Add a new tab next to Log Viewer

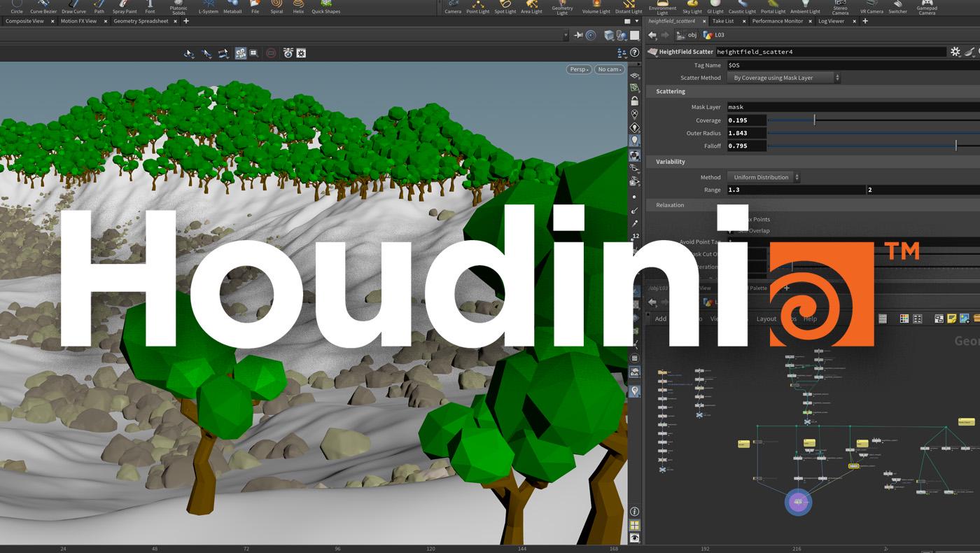click(x=865, y=21)
